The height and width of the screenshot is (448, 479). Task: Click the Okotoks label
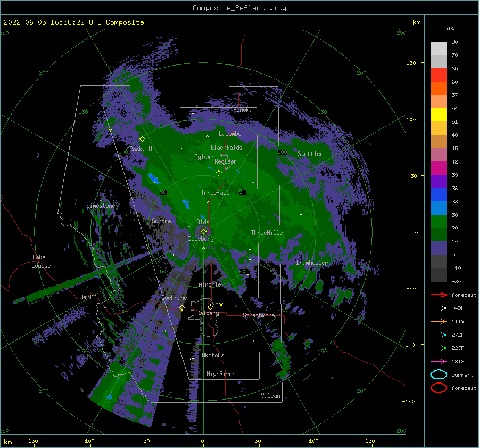click(213, 355)
